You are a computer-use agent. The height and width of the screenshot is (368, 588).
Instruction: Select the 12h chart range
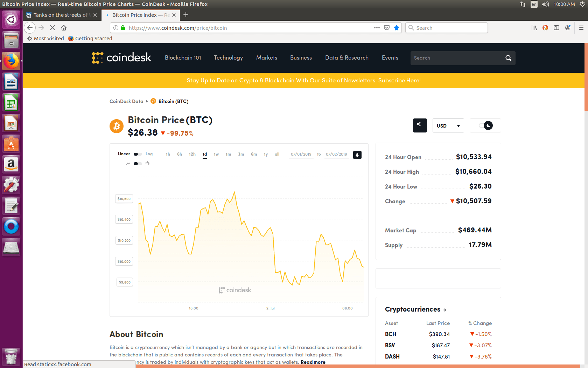tap(192, 154)
